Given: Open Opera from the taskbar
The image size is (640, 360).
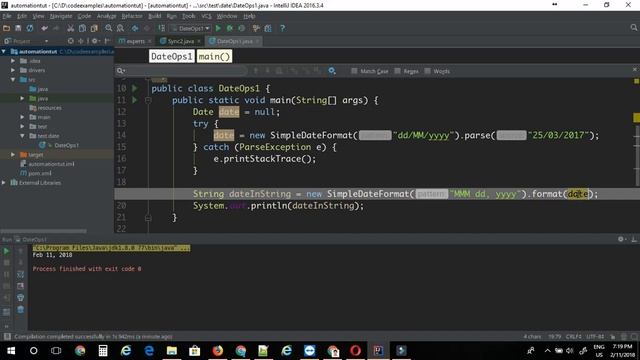Looking at the screenshot, I should click(355, 351).
